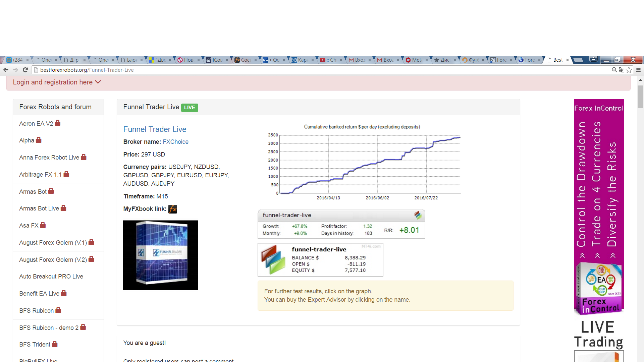
Task: Switch to the Кар browser tab
Action: click(303, 60)
